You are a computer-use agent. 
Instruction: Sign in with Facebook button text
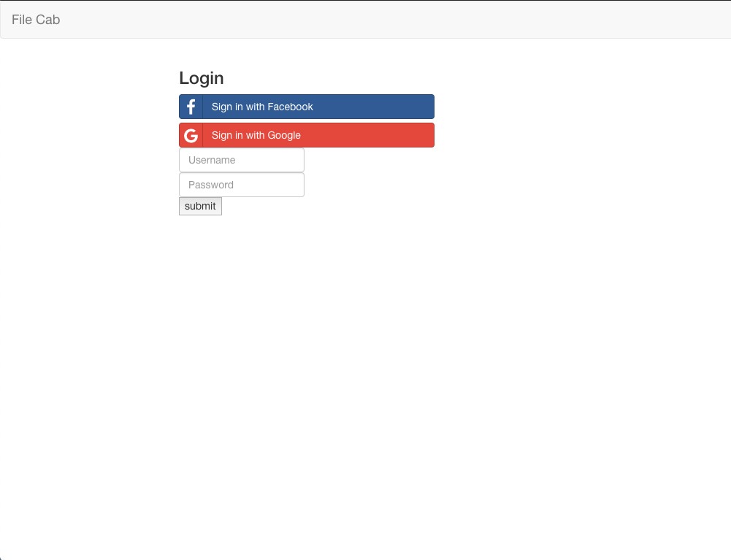(x=262, y=107)
